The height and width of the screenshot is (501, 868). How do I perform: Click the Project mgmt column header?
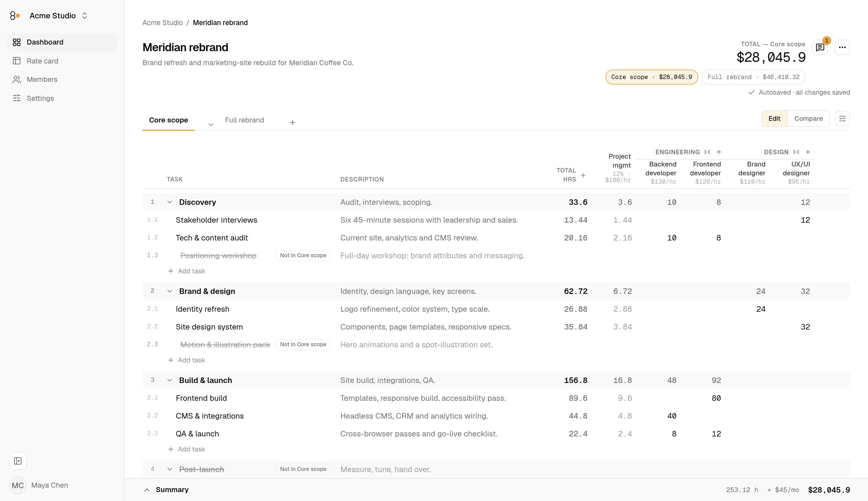click(618, 168)
